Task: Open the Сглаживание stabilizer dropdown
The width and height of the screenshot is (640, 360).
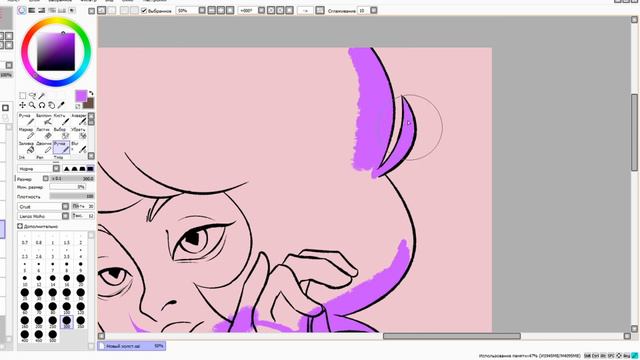Action: point(373,10)
